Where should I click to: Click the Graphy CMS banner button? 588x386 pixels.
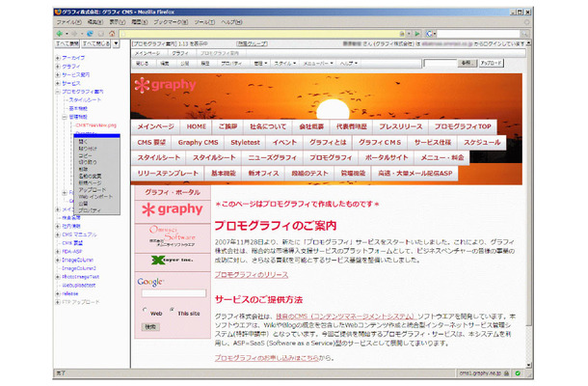coord(198,143)
